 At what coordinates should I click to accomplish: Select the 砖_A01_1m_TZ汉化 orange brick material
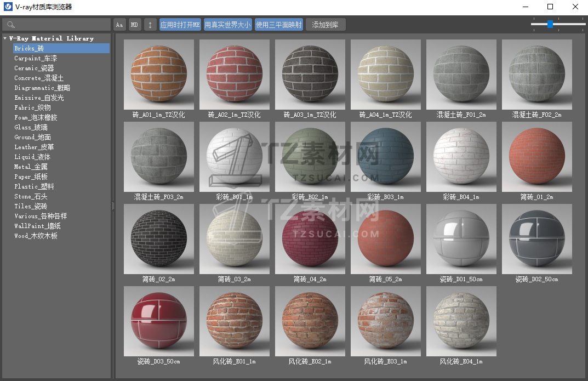click(x=158, y=75)
